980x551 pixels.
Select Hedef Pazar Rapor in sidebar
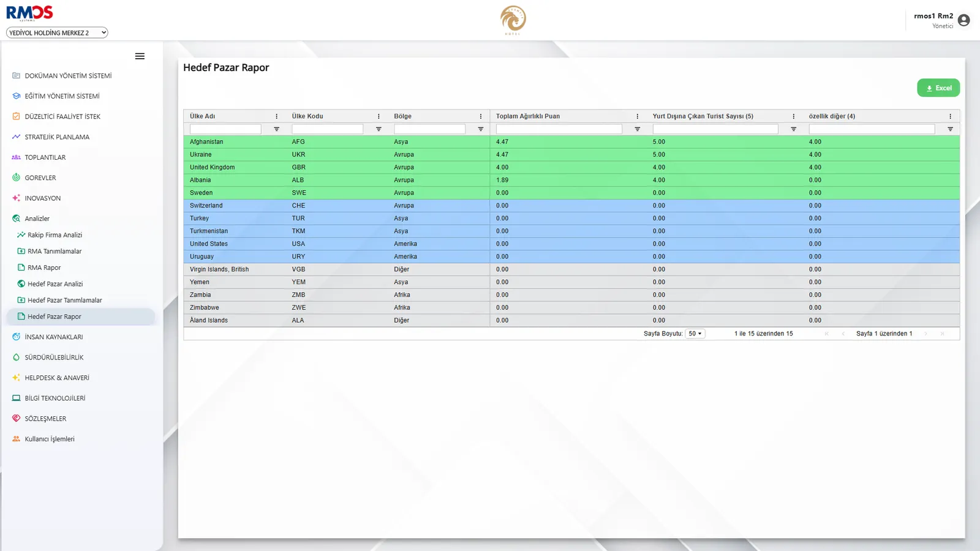click(x=80, y=317)
